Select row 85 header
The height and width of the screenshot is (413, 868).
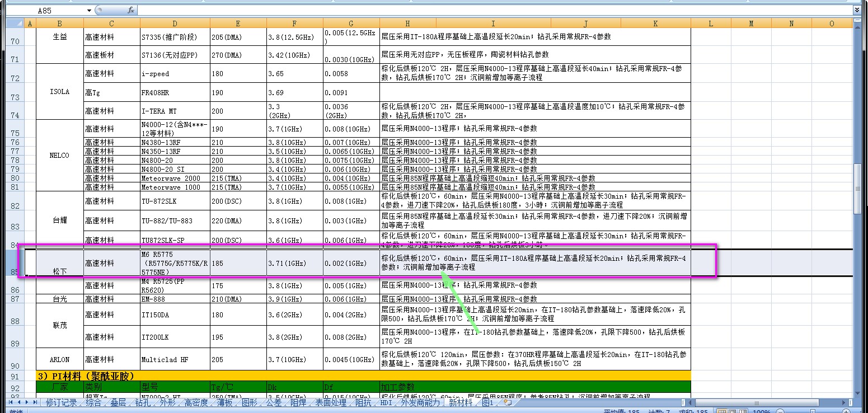coord(15,263)
